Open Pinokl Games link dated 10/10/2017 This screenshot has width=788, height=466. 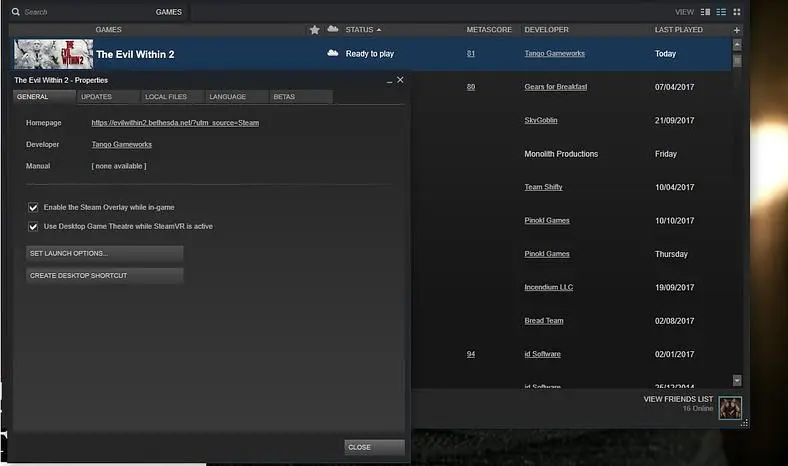point(547,220)
